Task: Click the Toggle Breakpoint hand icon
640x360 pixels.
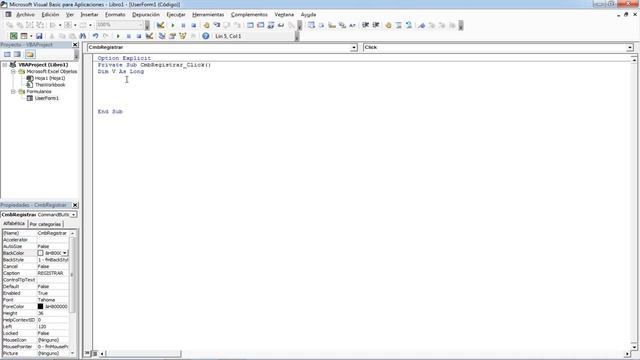Action: [206, 25]
